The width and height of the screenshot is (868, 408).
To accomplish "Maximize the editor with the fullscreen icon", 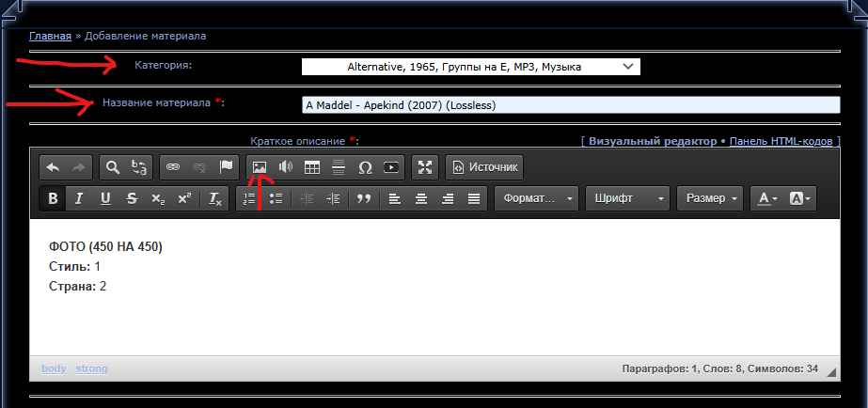I will (x=426, y=167).
